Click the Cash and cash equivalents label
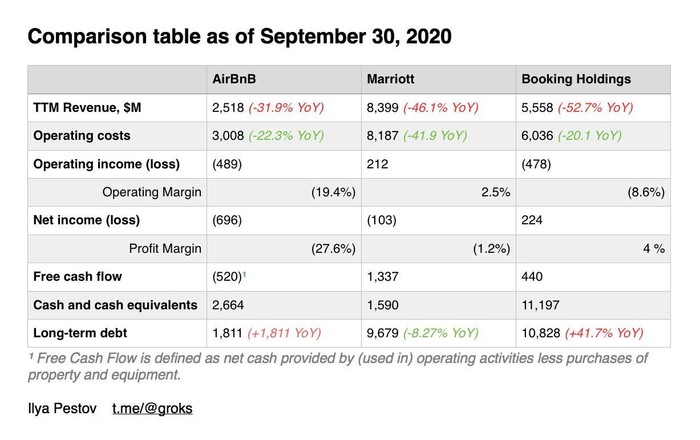This screenshot has width=700, height=440. tap(115, 304)
